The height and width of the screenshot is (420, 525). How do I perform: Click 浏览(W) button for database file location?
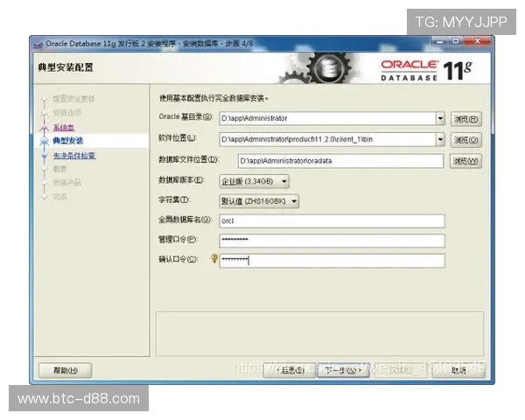click(x=465, y=161)
